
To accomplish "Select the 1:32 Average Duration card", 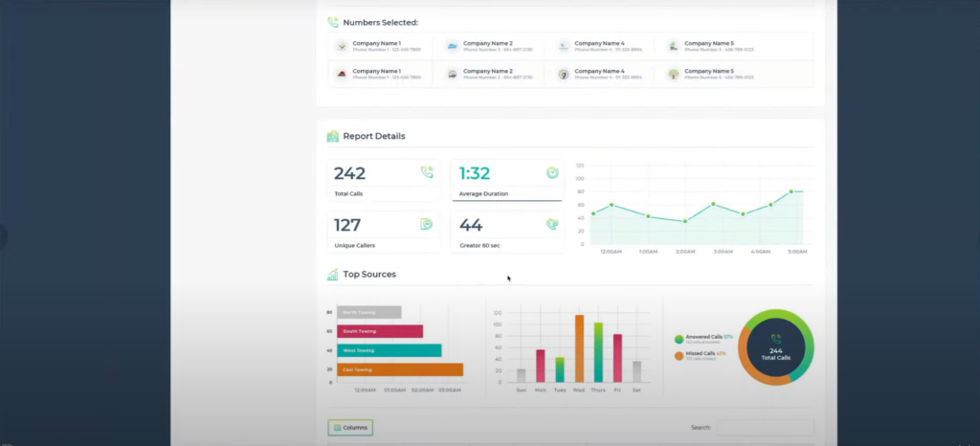I will (507, 181).
